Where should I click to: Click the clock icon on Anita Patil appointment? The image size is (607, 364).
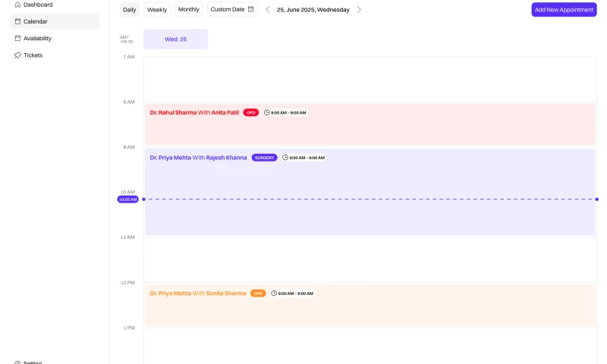click(x=266, y=112)
